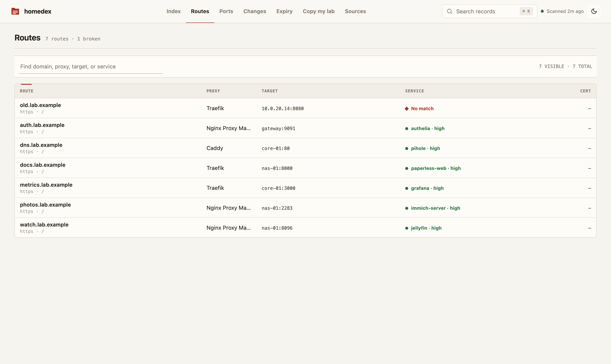Click the green scan status dot
Image resolution: width=611 pixels, height=364 pixels.
click(x=542, y=11)
